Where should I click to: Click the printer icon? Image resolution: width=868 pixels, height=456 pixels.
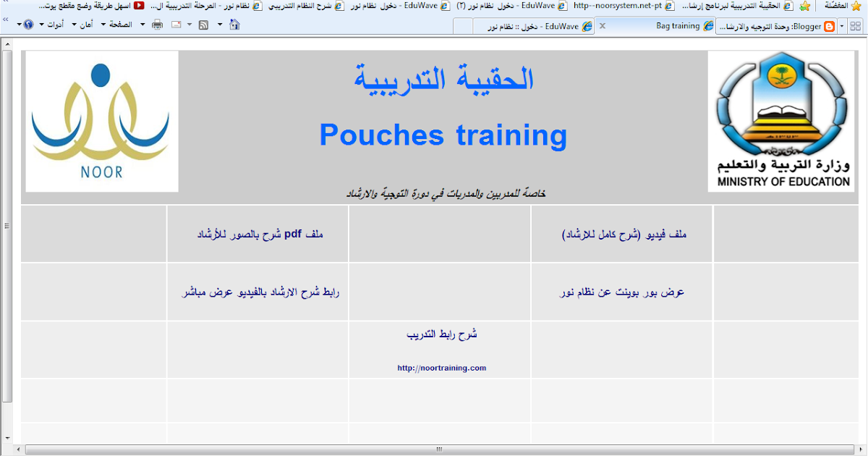(157, 25)
